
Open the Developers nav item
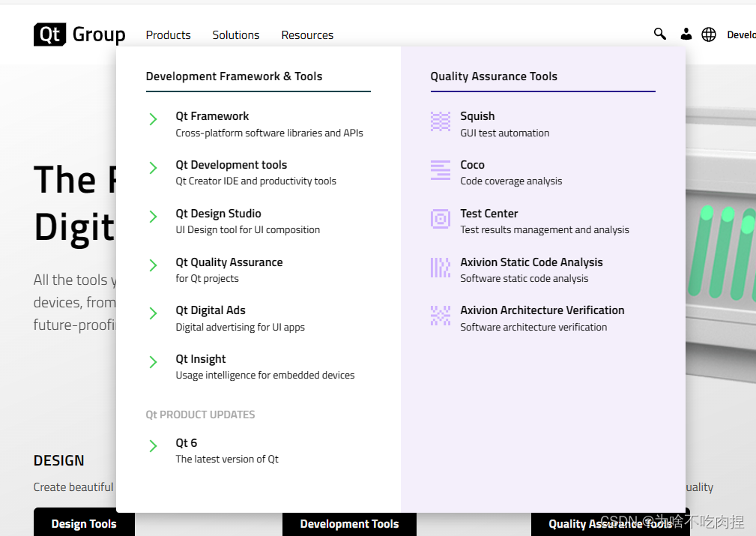pos(742,34)
